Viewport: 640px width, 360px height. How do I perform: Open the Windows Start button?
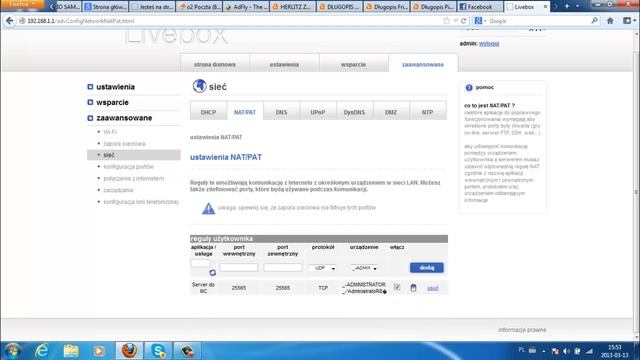click(x=12, y=351)
